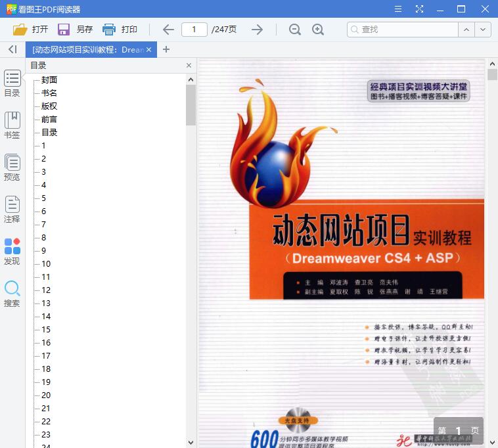
Task: Jump to outline item 8
Action: 44,237
